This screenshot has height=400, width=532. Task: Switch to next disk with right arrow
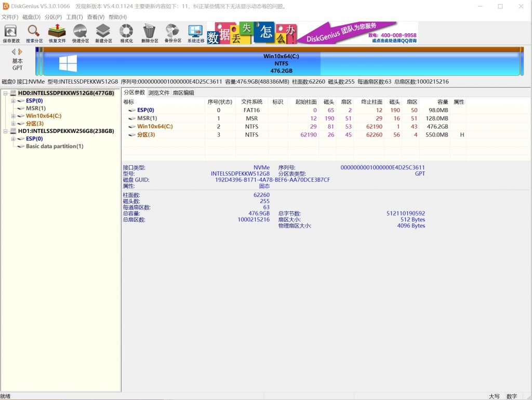(21, 52)
